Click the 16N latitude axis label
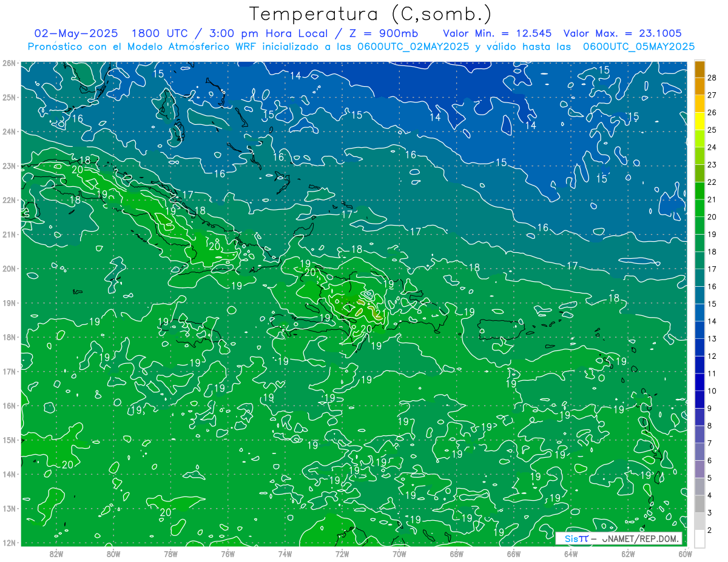 8,406
